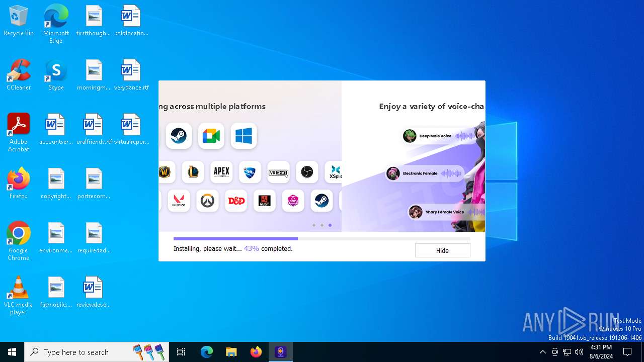The image size is (644, 362).
Task: Open Recycle Bin on desktop
Action: click(x=19, y=21)
